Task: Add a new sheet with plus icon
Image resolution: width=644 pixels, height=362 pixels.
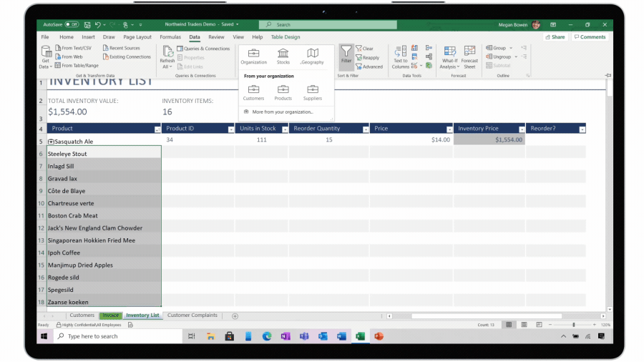Action: pos(235,315)
